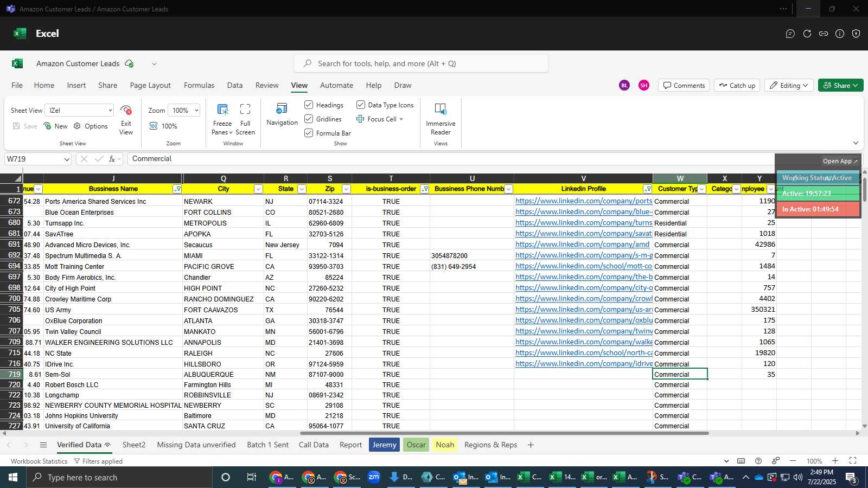Viewport: 868px width, 488px height.
Task: Open the Navigation pane
Action: (282, 115)
